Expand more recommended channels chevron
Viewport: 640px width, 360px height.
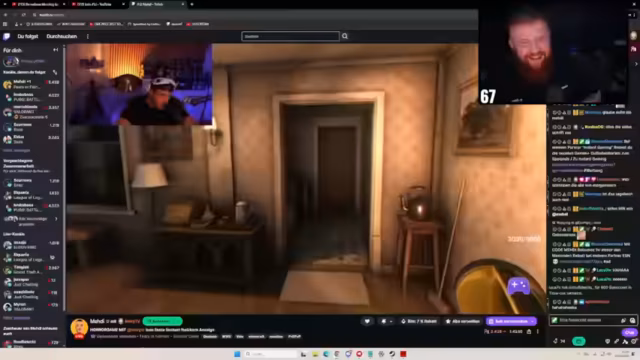coord(56,219)
